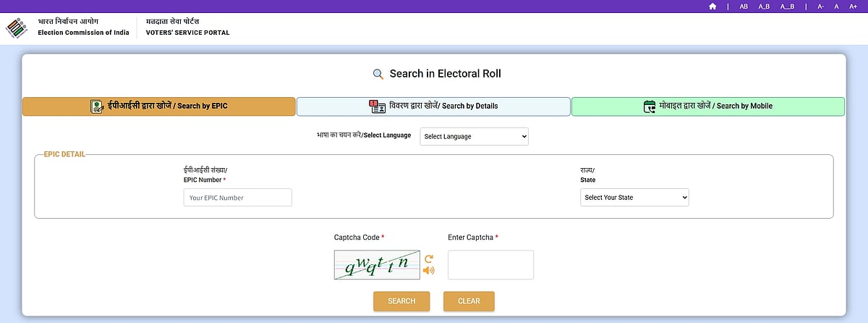This screenshot has width=868, height=323.
Task: Click the captcha code image
Action: pyautogui.click(x=376, y=264)
